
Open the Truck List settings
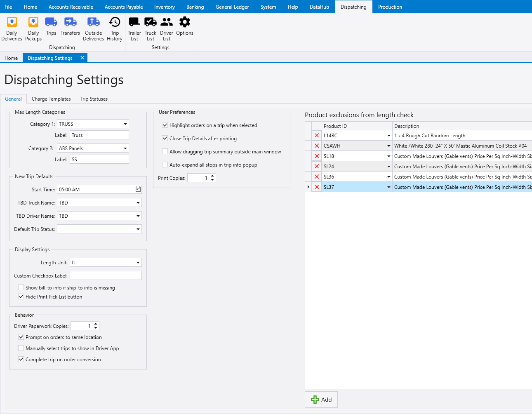click(150, 28)
